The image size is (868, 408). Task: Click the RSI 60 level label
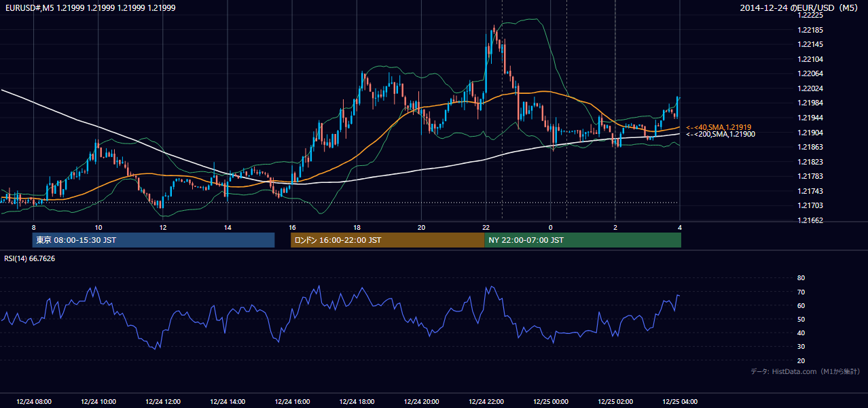coord(801,305)
